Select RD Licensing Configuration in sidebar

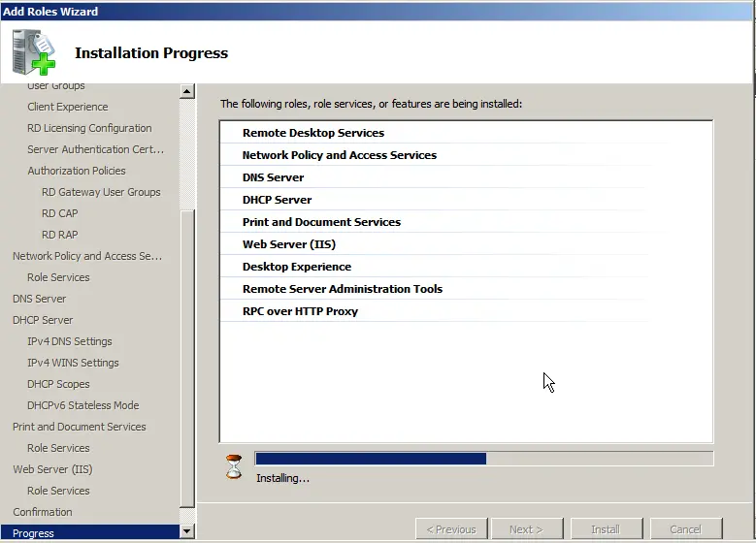(89, 128)
